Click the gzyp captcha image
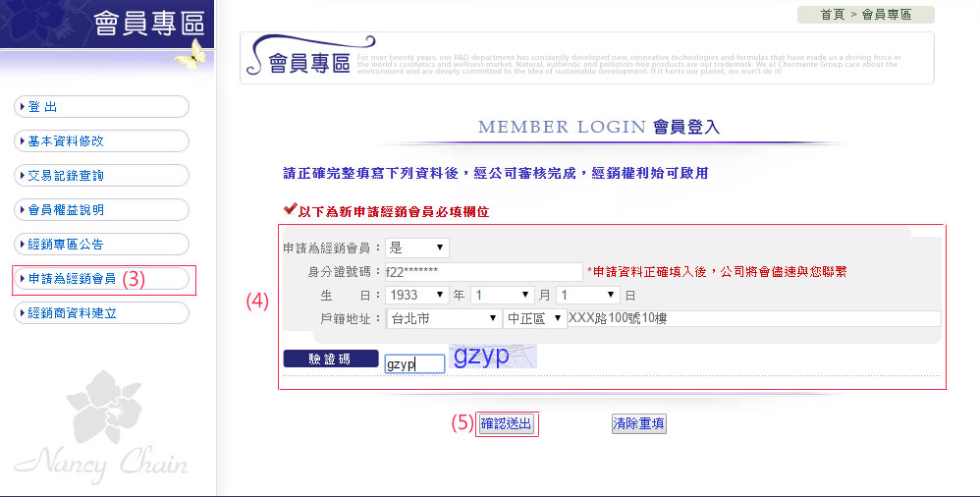This screenshot has height=497, width=980. [493, 356]
